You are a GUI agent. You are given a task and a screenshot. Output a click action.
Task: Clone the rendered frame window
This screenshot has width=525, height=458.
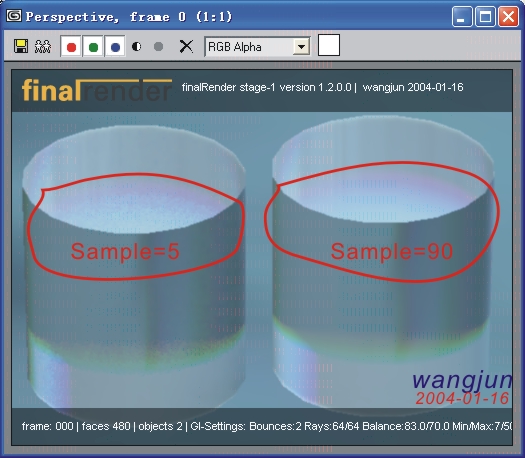(x=43, y=47)
